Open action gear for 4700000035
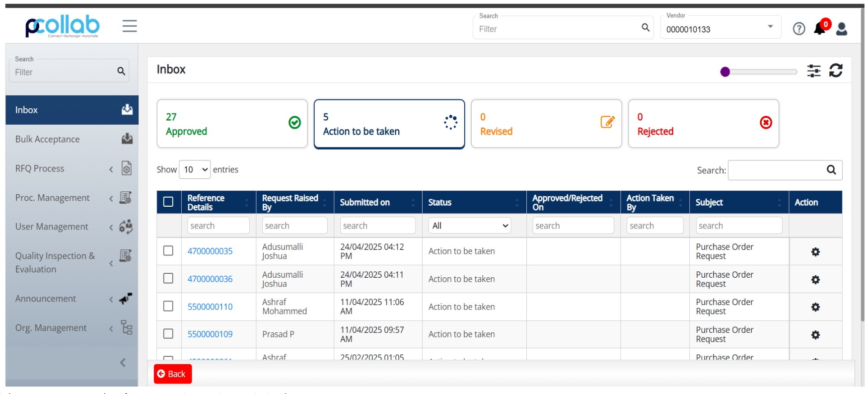The height and width of the screenshot is (394, 868). pyautogui.click(x=815, y=252)
